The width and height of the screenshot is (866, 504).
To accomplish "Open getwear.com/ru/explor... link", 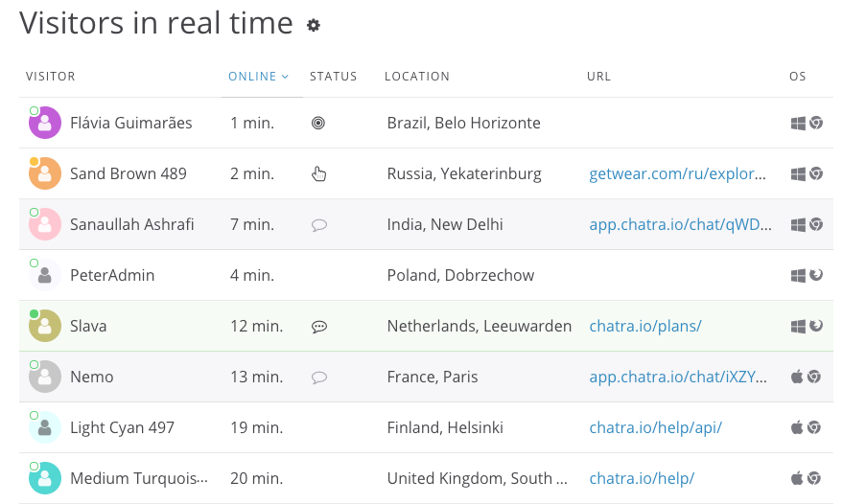I will (678, 173).
